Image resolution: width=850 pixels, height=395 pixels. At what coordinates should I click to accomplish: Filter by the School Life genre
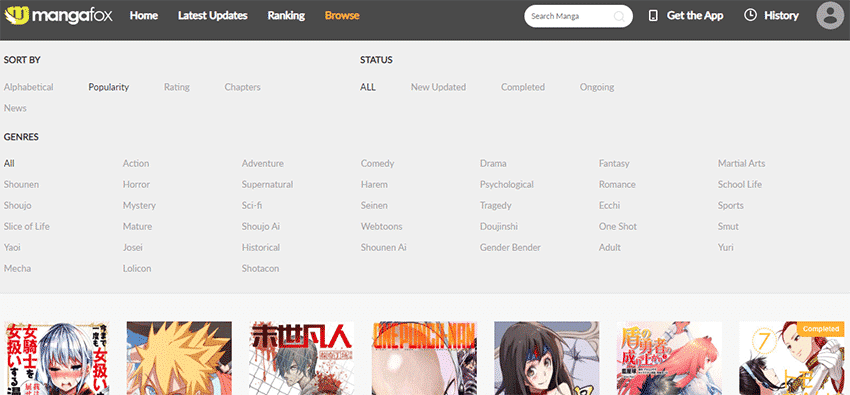coord(739,184)
